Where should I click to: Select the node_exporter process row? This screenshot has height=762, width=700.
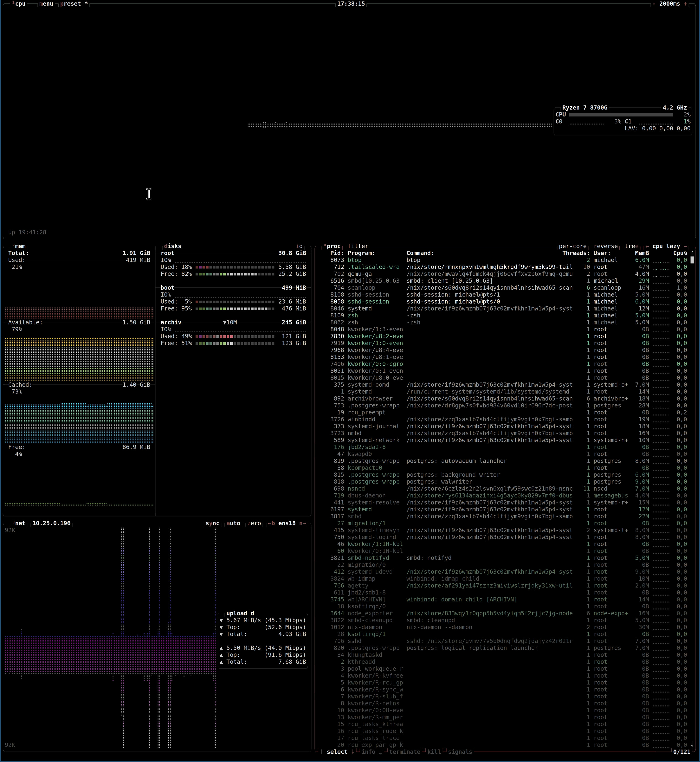[x=508, y=613]
